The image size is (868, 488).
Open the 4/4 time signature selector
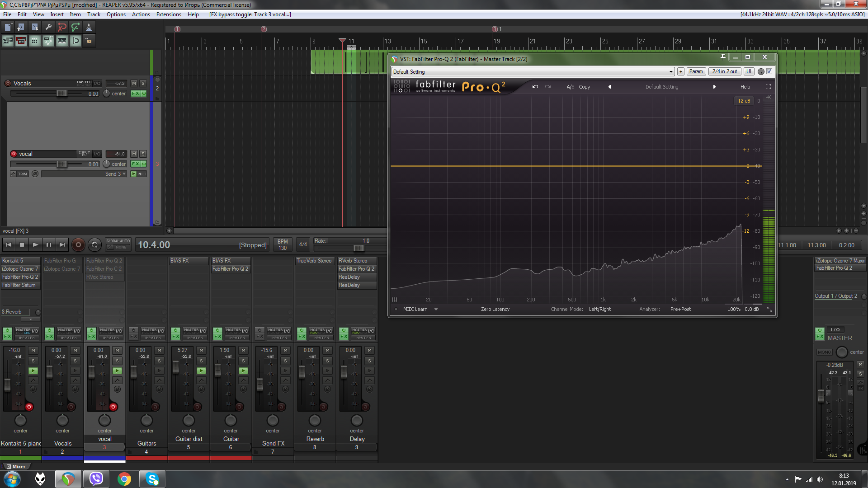(303, 244)
